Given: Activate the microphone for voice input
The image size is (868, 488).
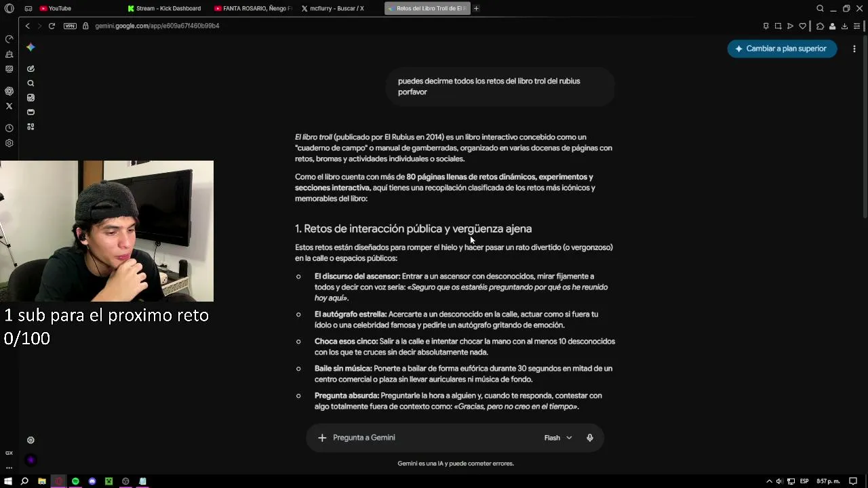Looking at the screenshot, I should (590, 438).
